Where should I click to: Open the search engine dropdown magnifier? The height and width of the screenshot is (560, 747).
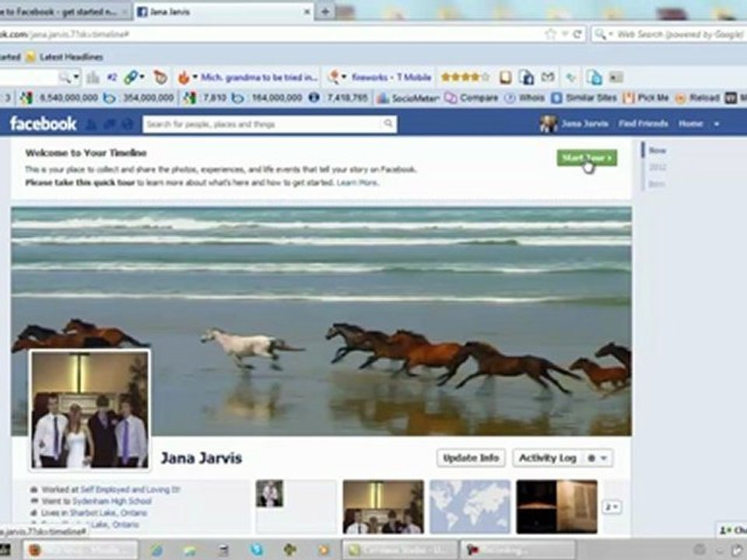602,34
